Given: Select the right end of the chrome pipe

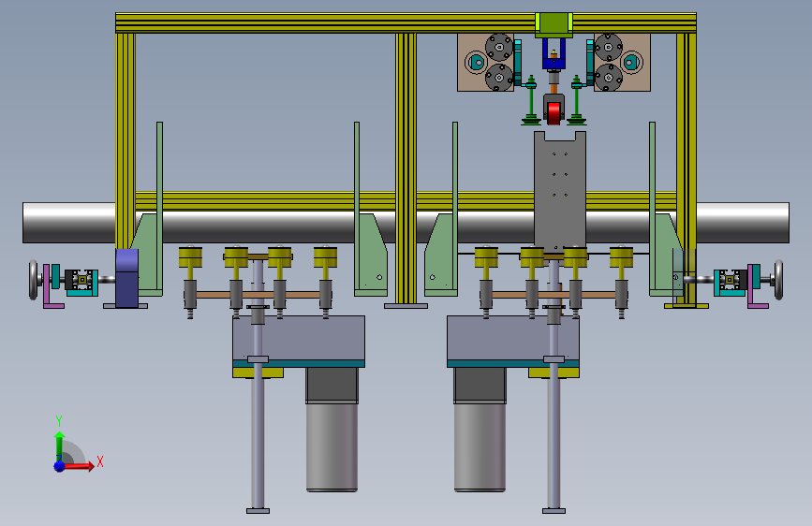Looking at the screenshot, I should click(743, 223).
